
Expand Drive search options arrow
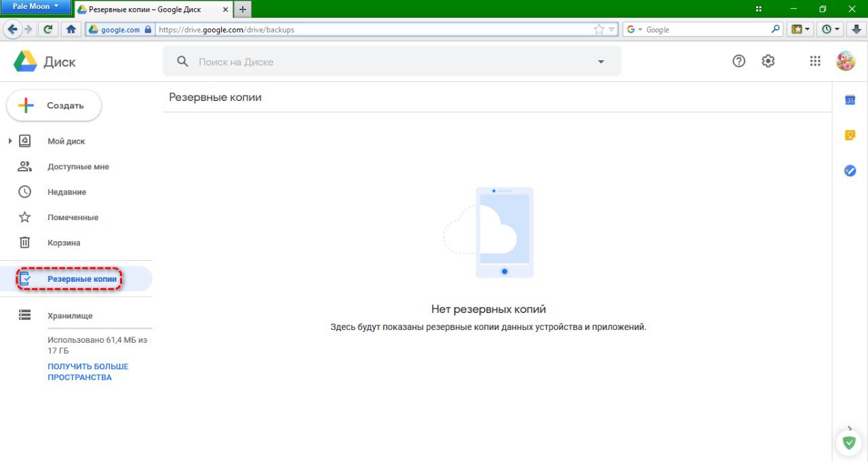[601, 62]
